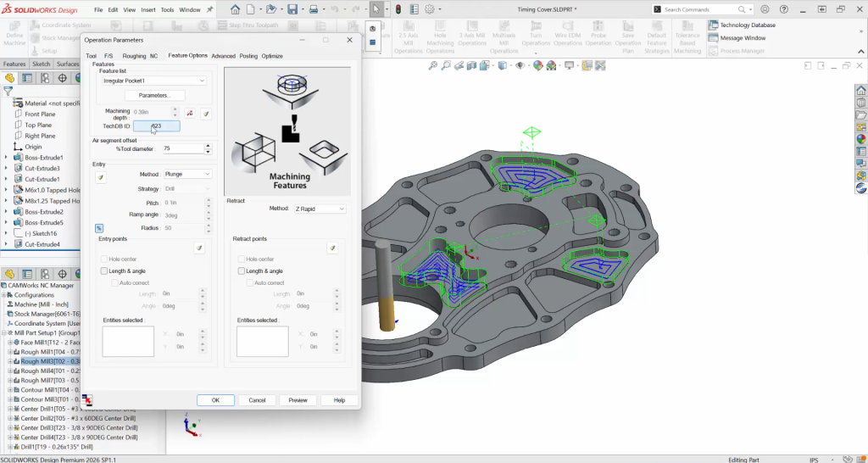868x463 pixels.
Task: Check Length & angle under Entry points
Action: (104, 271)
